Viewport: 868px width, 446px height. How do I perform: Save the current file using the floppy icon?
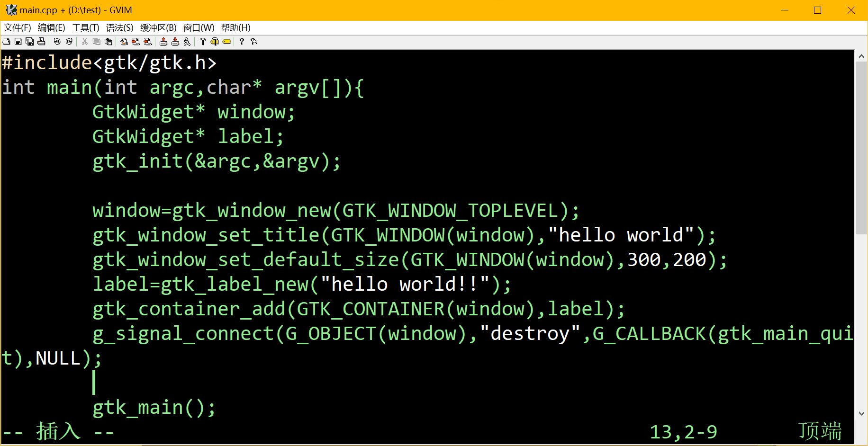pos(18,42)
